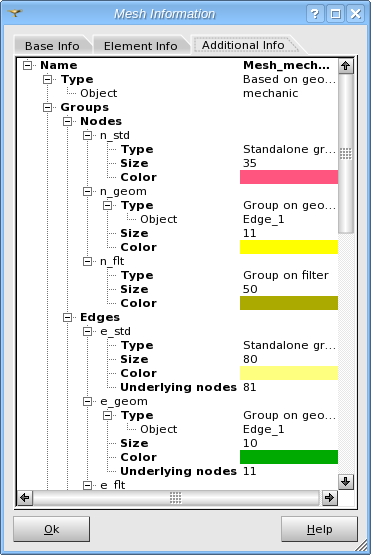Viewport: 371px width, 555px height.
Task: Click the scroll right arrow icon
Action: click(x=330, y=498)
